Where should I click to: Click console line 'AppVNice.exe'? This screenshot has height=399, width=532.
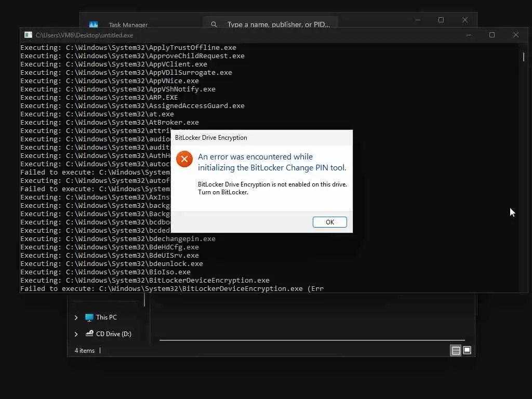110,81
